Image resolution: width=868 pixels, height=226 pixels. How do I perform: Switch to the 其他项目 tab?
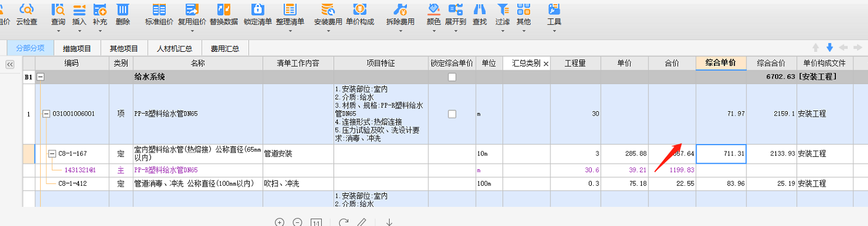click(124, 48)
